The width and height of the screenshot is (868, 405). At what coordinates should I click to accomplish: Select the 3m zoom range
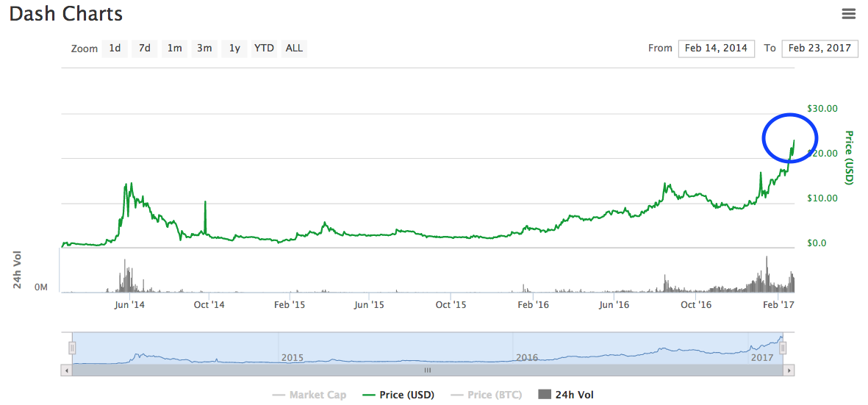click(204, 49)
